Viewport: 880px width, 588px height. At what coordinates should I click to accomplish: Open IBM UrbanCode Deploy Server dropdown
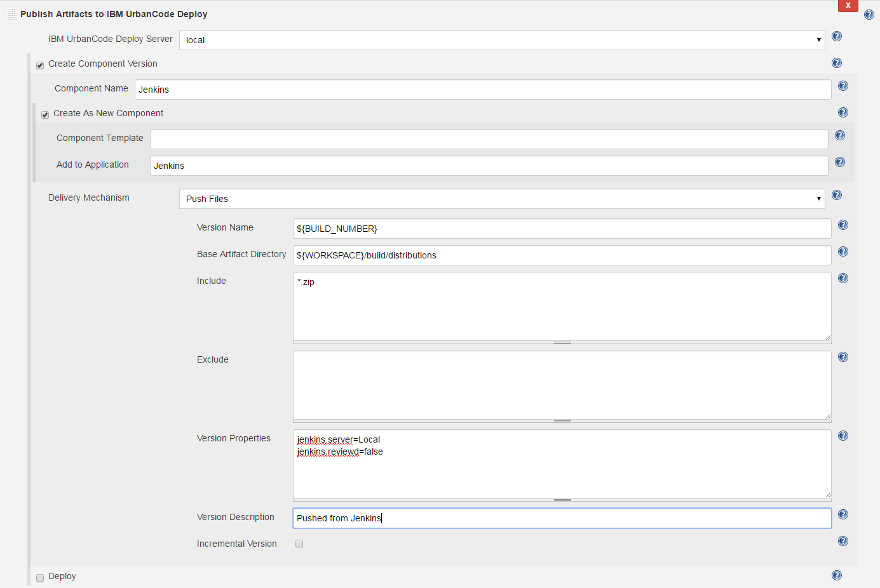coord(502,40)
